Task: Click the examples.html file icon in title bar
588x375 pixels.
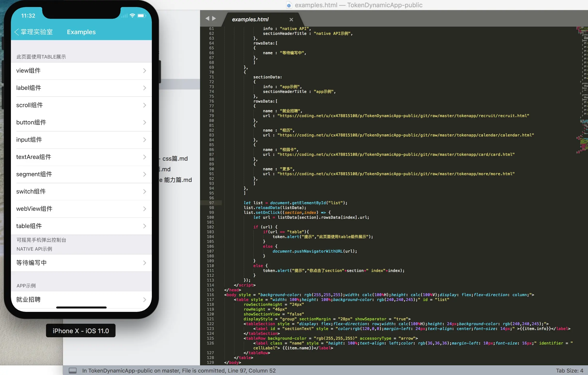Action: click(289, 5)
